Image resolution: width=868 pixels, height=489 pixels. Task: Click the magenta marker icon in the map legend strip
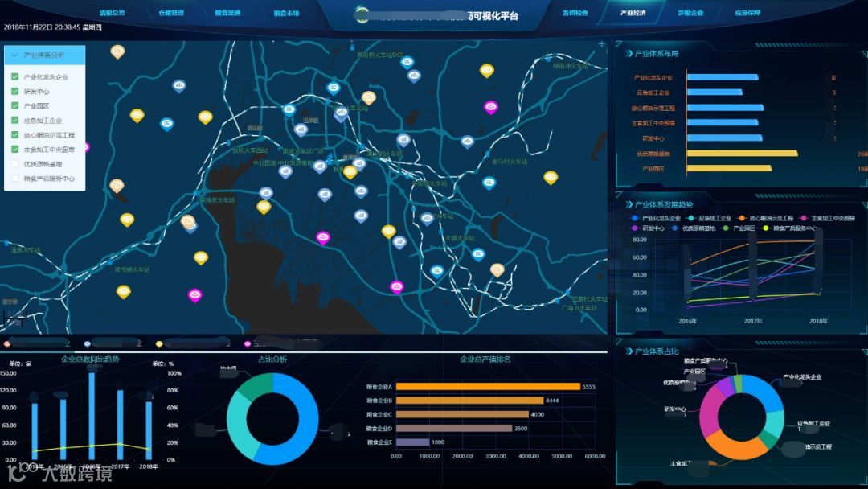click(248, 344)
